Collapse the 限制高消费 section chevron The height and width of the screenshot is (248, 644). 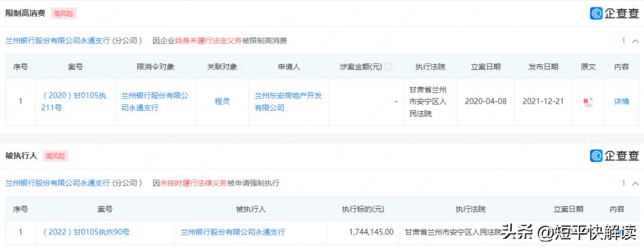[635, 41]
